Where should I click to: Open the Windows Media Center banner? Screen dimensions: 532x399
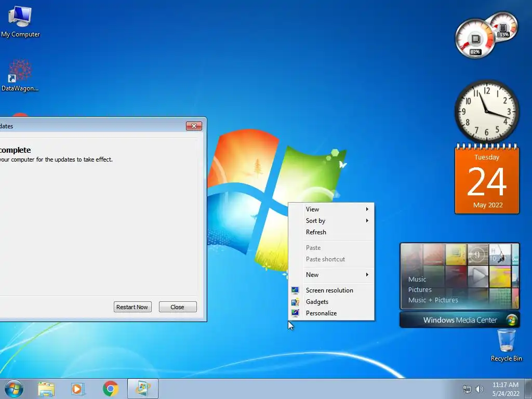(460, 320)
